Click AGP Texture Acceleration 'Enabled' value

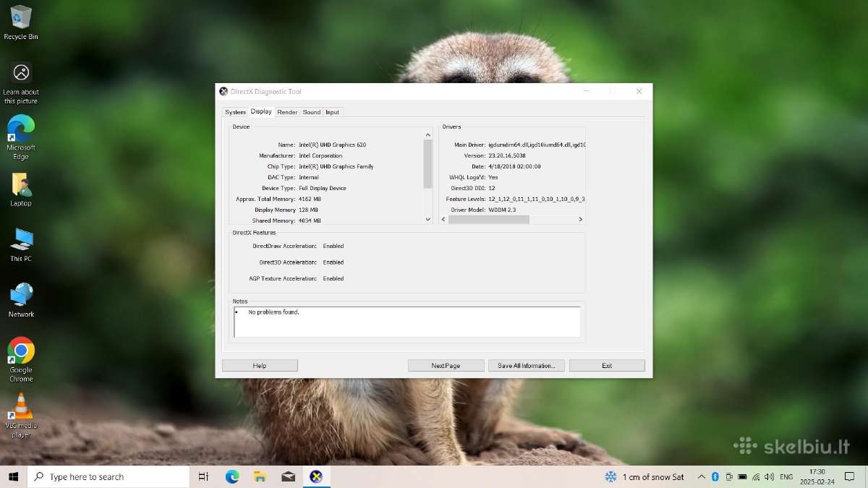coord(333,278)
